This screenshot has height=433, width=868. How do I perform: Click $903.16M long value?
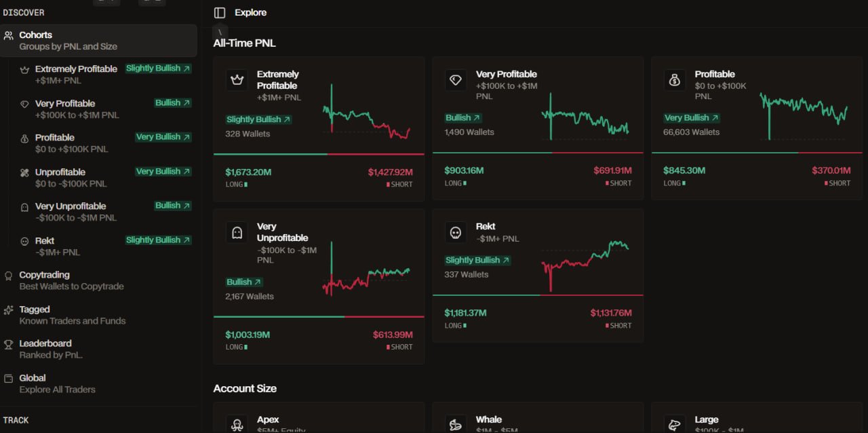[464, 170]
